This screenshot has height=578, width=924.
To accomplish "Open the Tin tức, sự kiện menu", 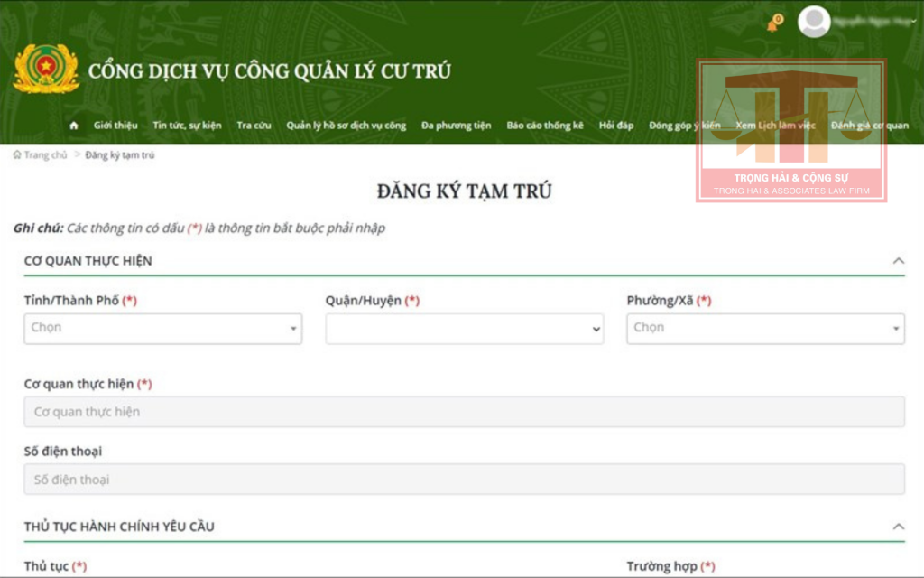I will 187,126.
